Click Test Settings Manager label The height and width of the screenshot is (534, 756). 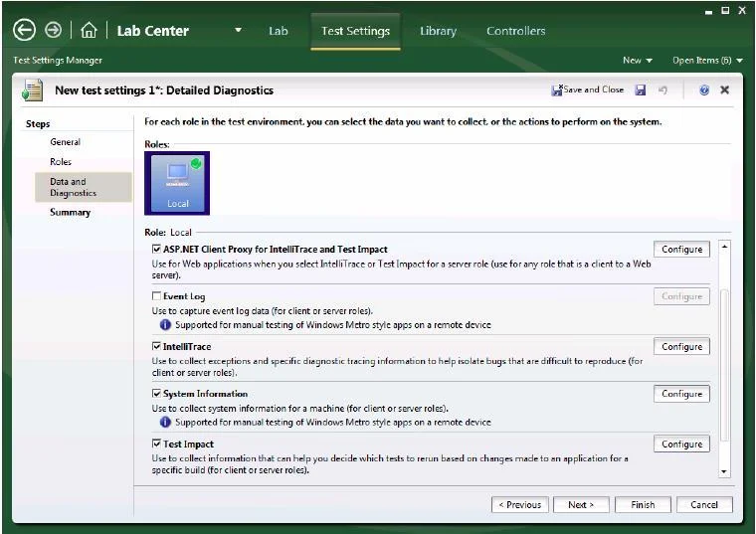tap(58, 61)
